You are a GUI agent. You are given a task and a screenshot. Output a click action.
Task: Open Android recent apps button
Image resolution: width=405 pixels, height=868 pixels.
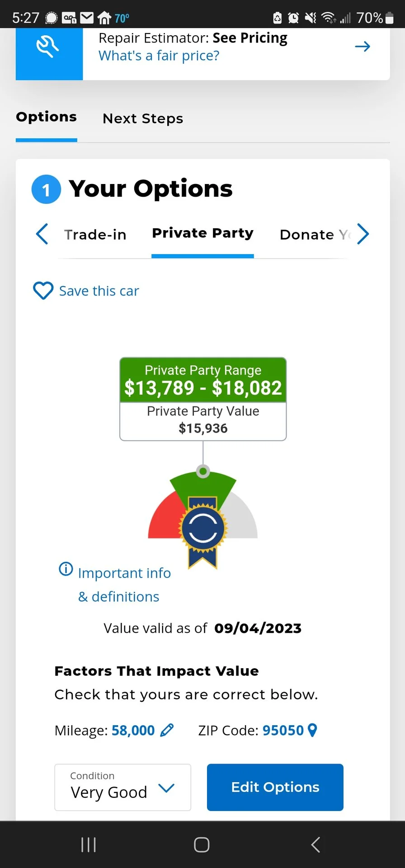pyautogui.click(x=89, y=844)
